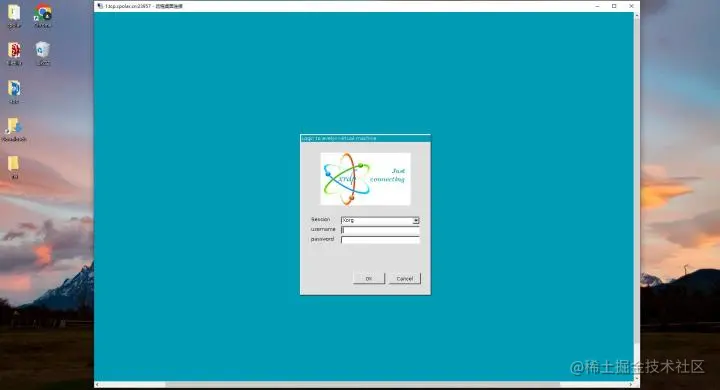Minimize the remote desktop connection window
720x390 pixels.
coord(597,6)
